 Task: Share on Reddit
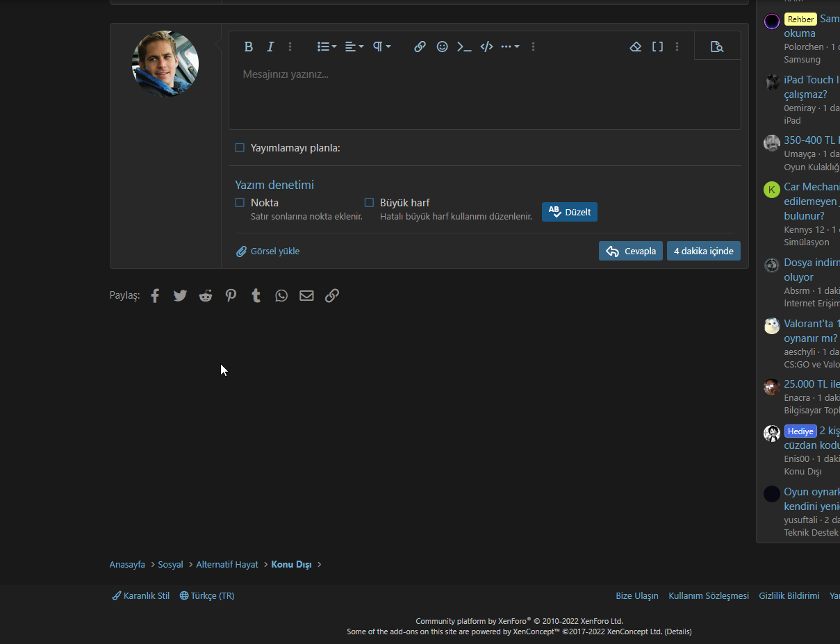click(x=206, y=296)
